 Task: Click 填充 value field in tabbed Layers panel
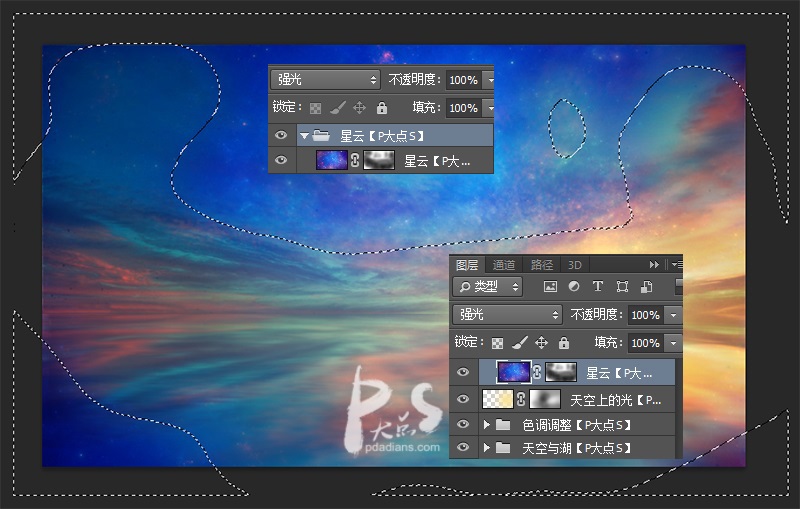646,343
